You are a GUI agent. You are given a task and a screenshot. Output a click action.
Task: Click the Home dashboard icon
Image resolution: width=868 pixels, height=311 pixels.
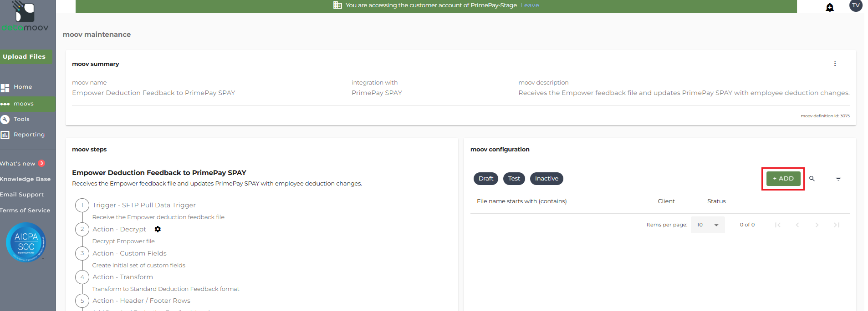(5, 88)
